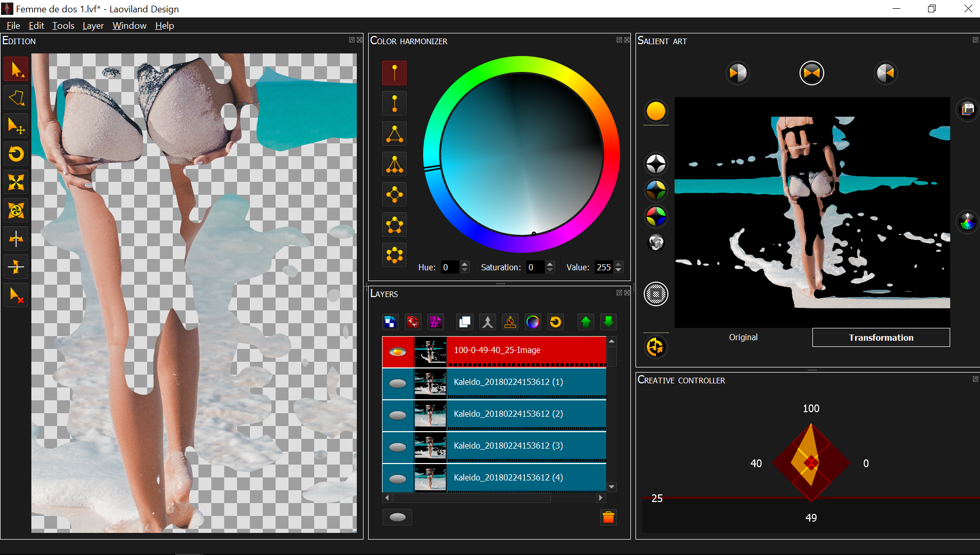The height and width of the screenshot is (555, 980).
Task: Choose the two-point complementary harmony
Action: [394, 103]
